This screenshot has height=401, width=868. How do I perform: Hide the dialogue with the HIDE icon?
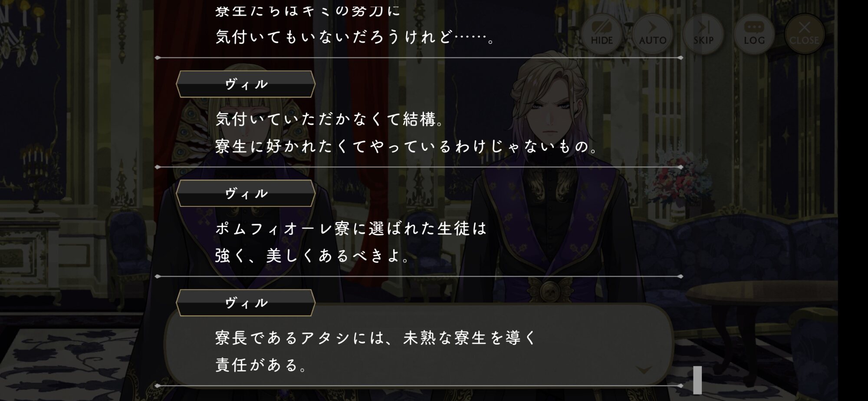tap(602, 33)
